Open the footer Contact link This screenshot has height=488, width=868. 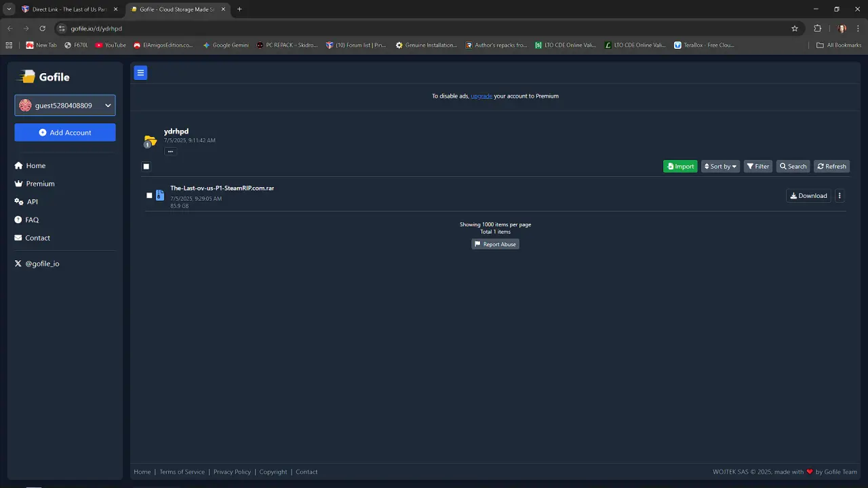(307, 472)
